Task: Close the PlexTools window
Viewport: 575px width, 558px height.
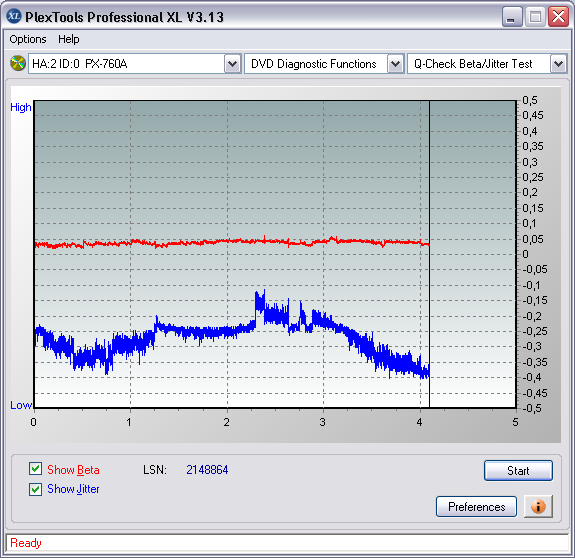Action: [558, 16]
